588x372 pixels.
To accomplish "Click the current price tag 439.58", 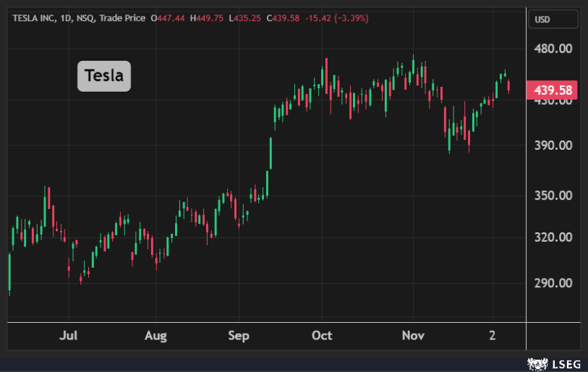I will point(553,90).
